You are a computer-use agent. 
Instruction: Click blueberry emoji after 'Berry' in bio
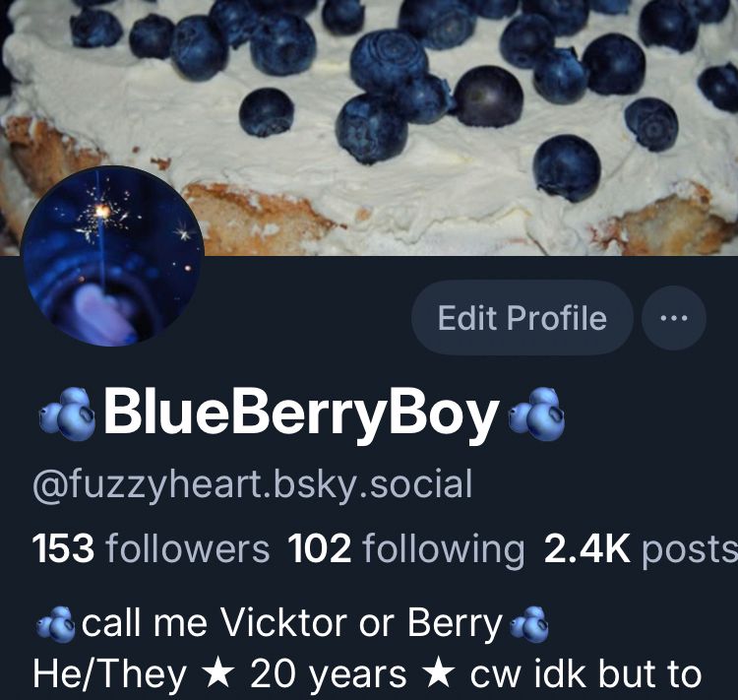click(x=529, y=624)
